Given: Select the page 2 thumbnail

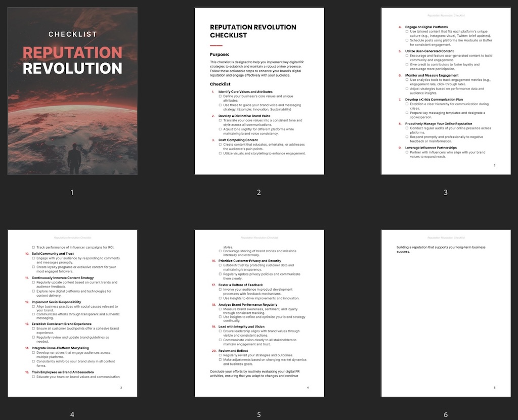Looking at the screenshot, I should (x=258, y=90).
